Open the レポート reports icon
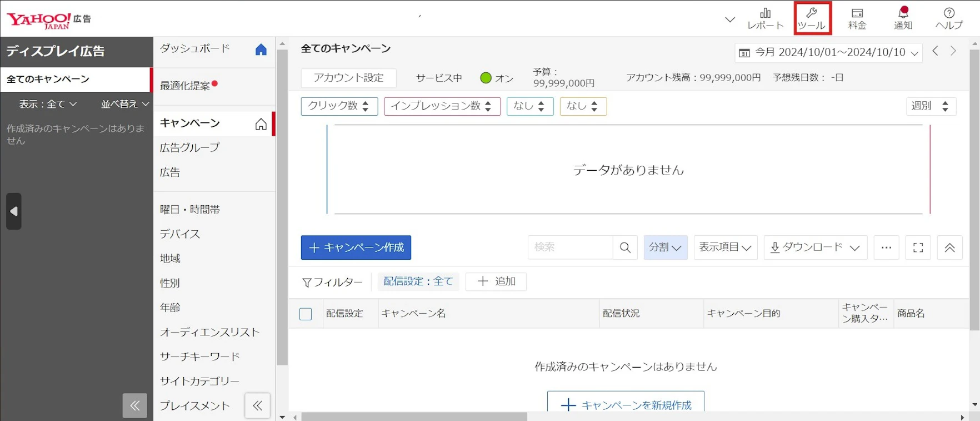This screenshot has height=421, width=980. click(x=765, y=18)
